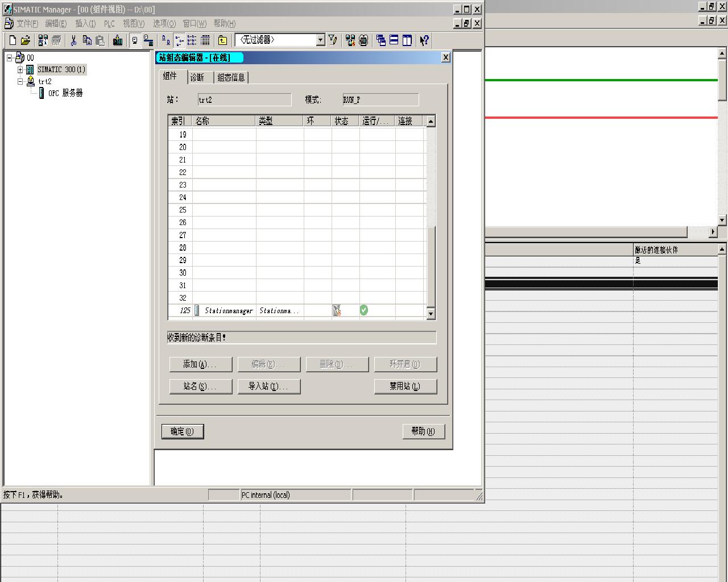The height and width of the screenshot is (582, 728).
Task: Click the Open project folder icon
Action: click(25, 40)
